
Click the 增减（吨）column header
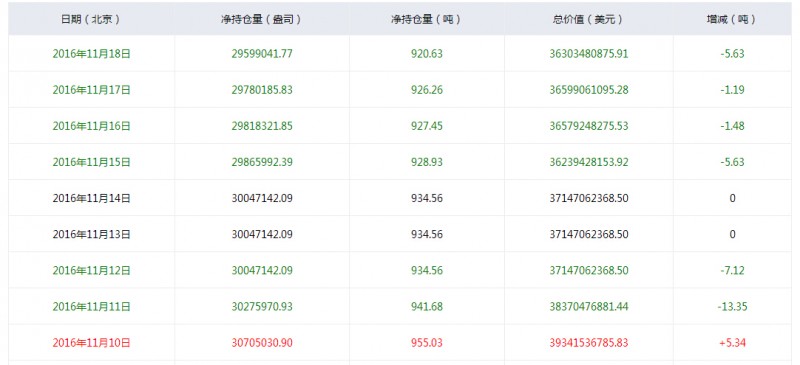(x=732, y=19)
